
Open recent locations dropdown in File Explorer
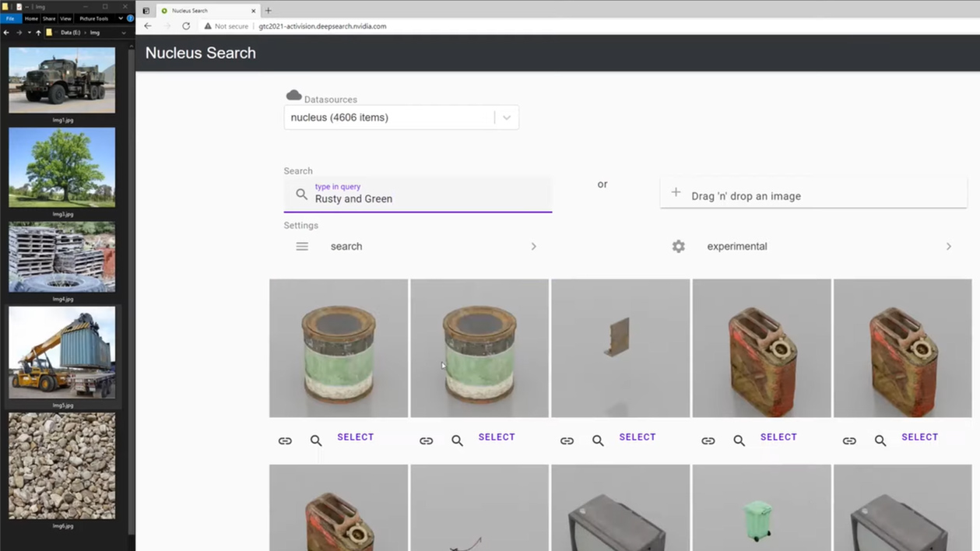(x=29, y=33)
